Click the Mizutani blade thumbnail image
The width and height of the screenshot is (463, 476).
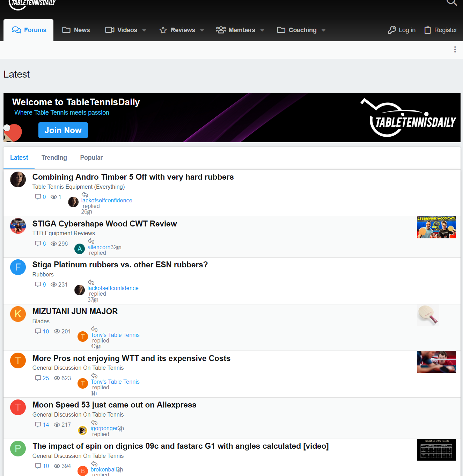click(428, 315)
